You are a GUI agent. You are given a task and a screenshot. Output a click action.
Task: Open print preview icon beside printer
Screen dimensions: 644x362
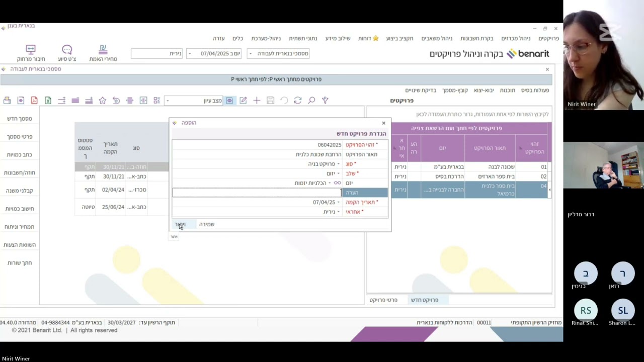point(21,101)
